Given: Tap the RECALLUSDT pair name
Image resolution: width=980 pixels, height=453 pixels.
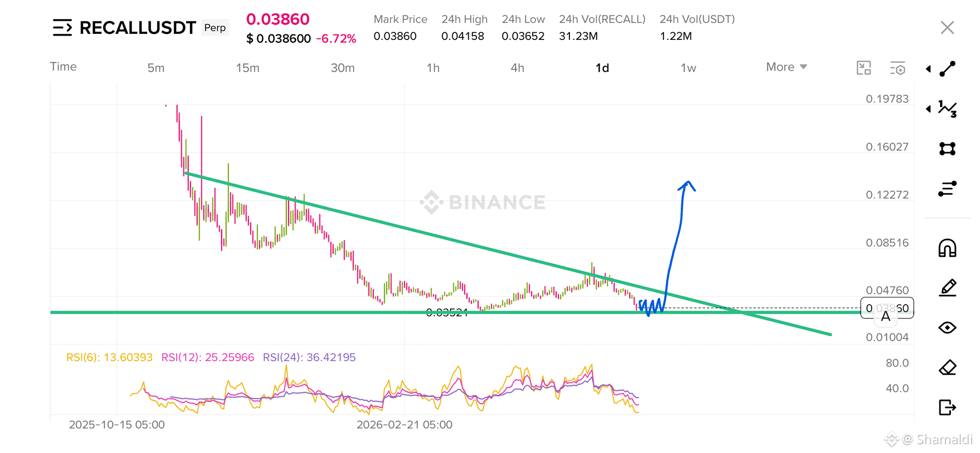Looking at the screenshot, I should click(138, 28).
